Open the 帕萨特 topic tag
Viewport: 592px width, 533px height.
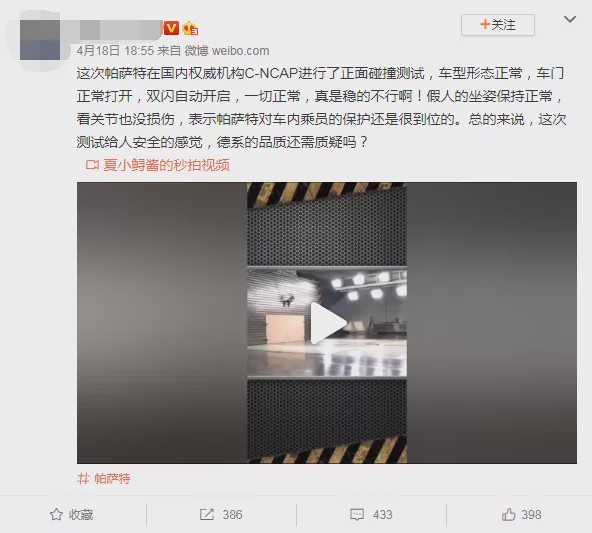click(x=113, y=479)
